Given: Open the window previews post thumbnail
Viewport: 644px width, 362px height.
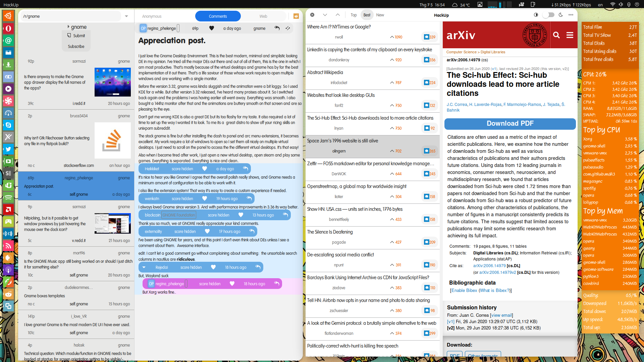Looking at the screenshot, I should pyautogui.click(x=113, y=224).
